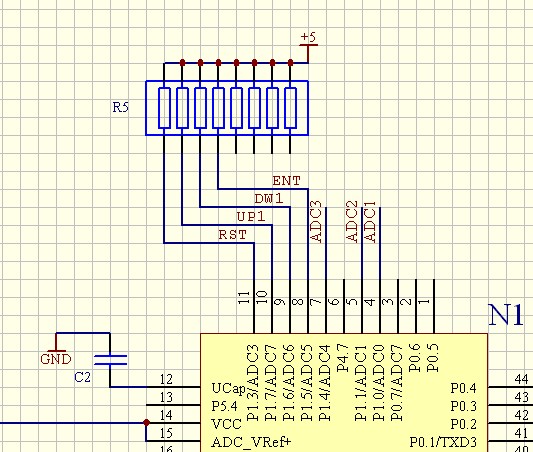533x452 pixels.
Task: Click the ENT net label
Action: (x=287, y=181)
